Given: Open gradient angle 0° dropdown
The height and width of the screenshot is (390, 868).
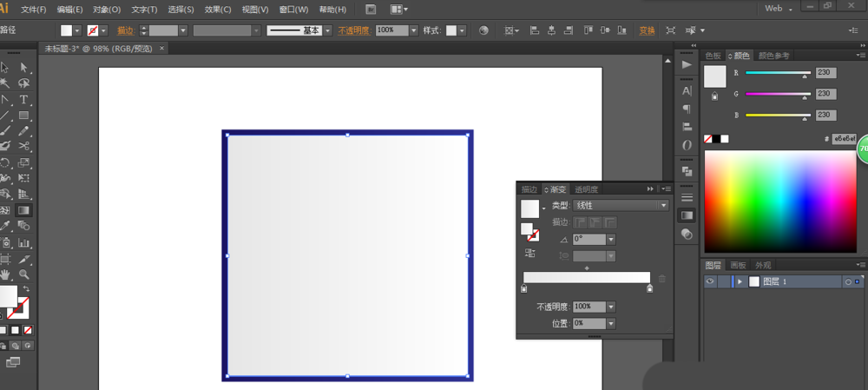Looking at the screenshot, I should point(611,240).
